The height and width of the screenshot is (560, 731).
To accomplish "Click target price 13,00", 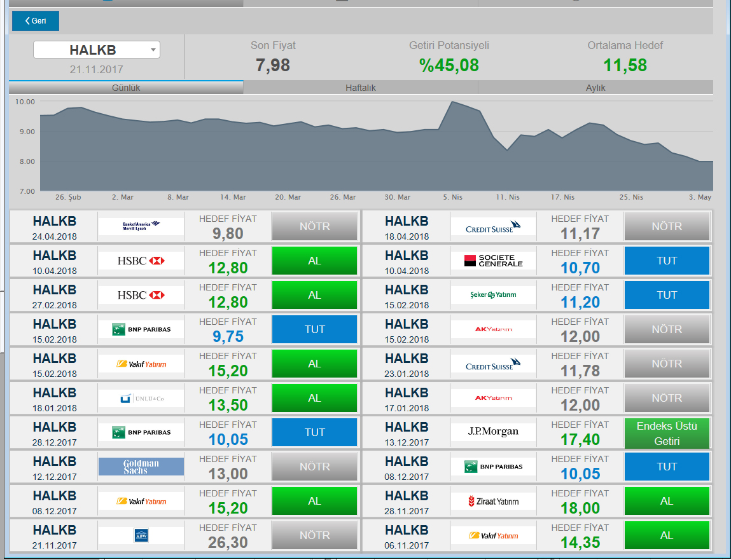I will click(228, 474).
